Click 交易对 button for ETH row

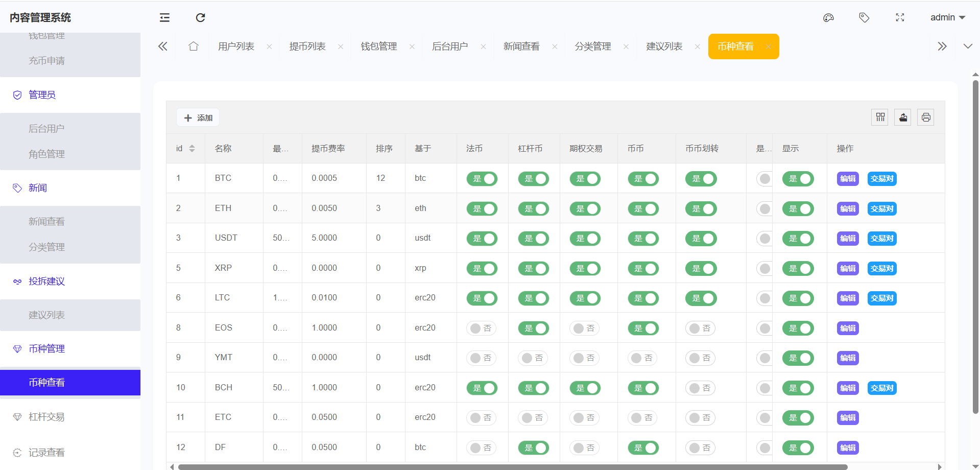[882, 209]
